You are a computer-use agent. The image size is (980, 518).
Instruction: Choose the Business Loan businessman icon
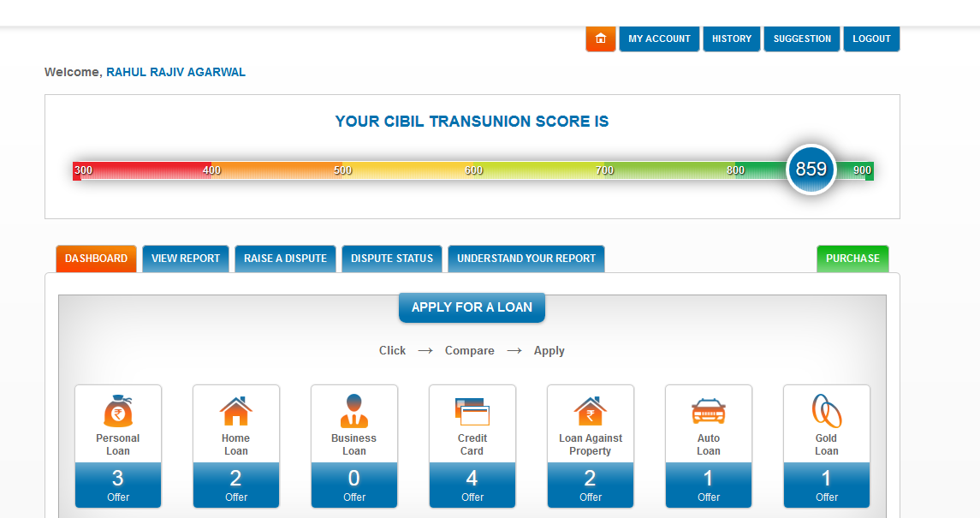tap(353, 411)
